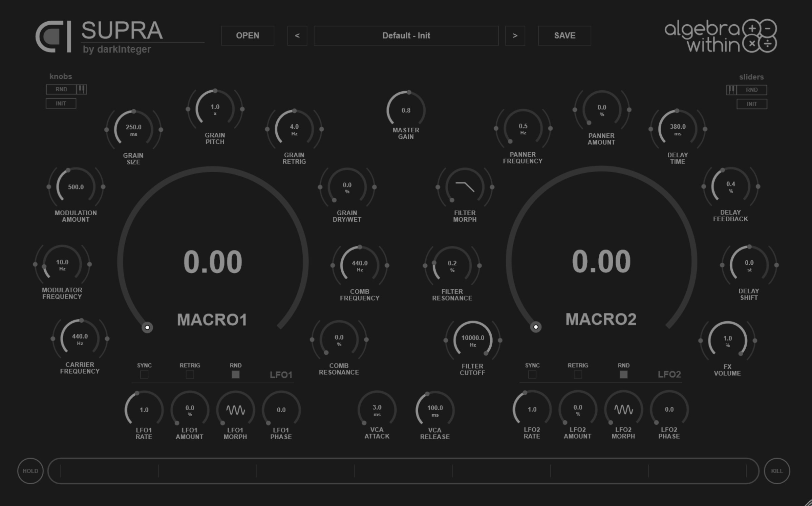Image resolution: width=812 pixels, height=506 pixels.
Task: Click the MACRO2 large dial handle
Action: [x=536, y=327]
